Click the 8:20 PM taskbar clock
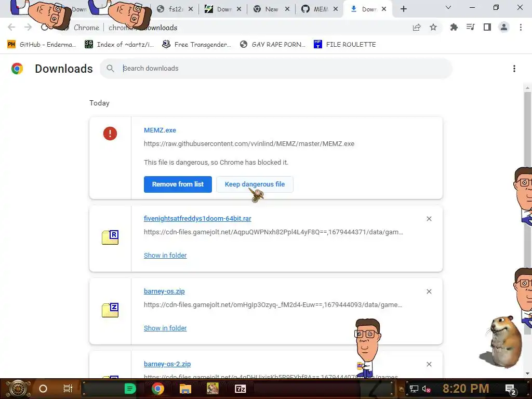The width and height of the screenshot is (532, 399). point(466,389)
